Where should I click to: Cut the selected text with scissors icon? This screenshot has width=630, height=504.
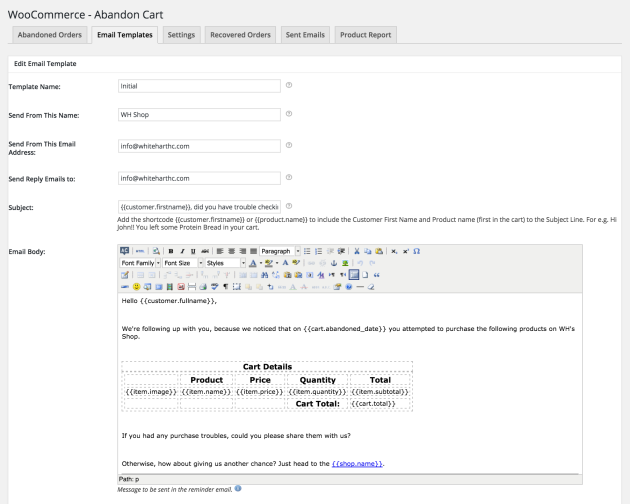pos(356,251)
